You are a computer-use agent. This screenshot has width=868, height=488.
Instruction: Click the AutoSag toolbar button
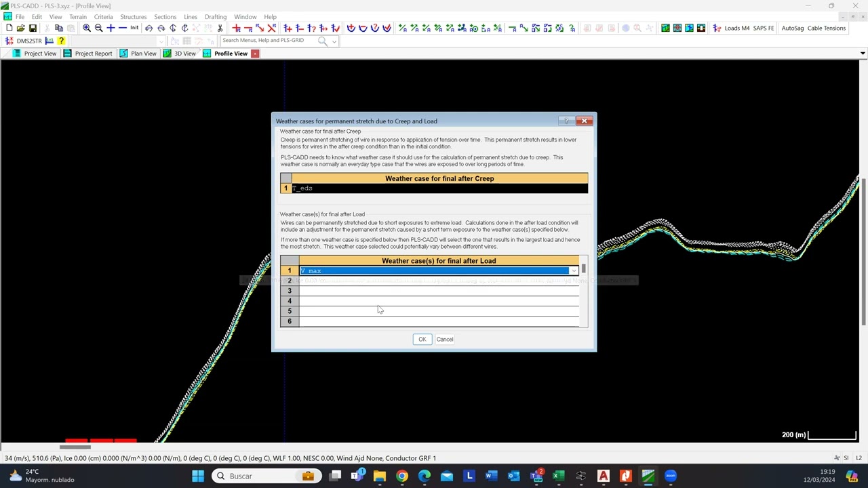792,28
